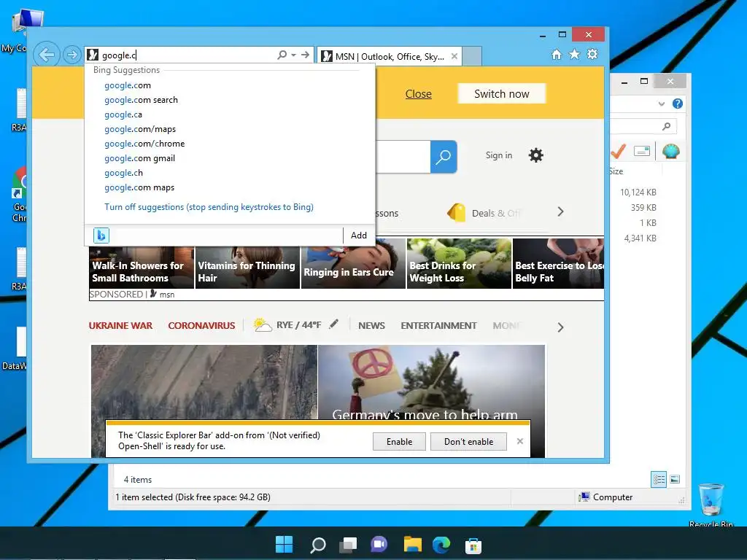Image resolution: width=747 pixels, height=560 pixels.
Task: Open a new blank tab
Action: (472, 56)
